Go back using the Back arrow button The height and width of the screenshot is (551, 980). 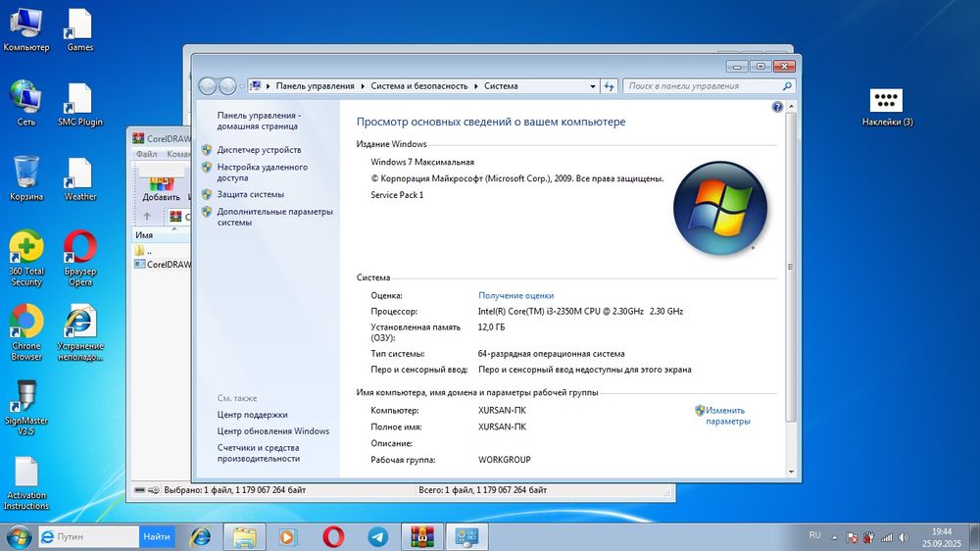[208, 86]
